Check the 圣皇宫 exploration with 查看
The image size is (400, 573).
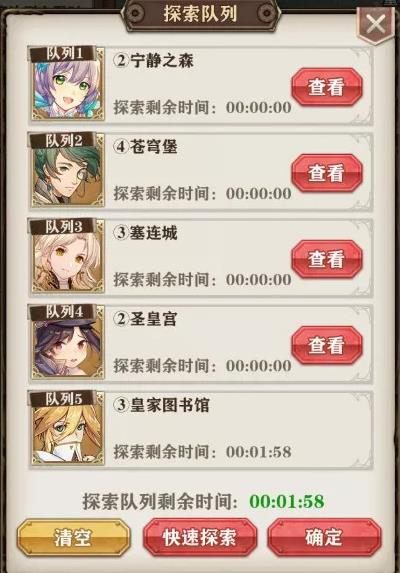point(327,345)
